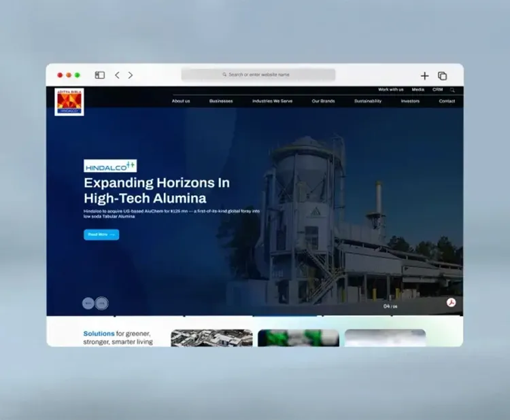
Task: Click the Aditya Birla Hindalco logo
Action: tap(69, 102)
